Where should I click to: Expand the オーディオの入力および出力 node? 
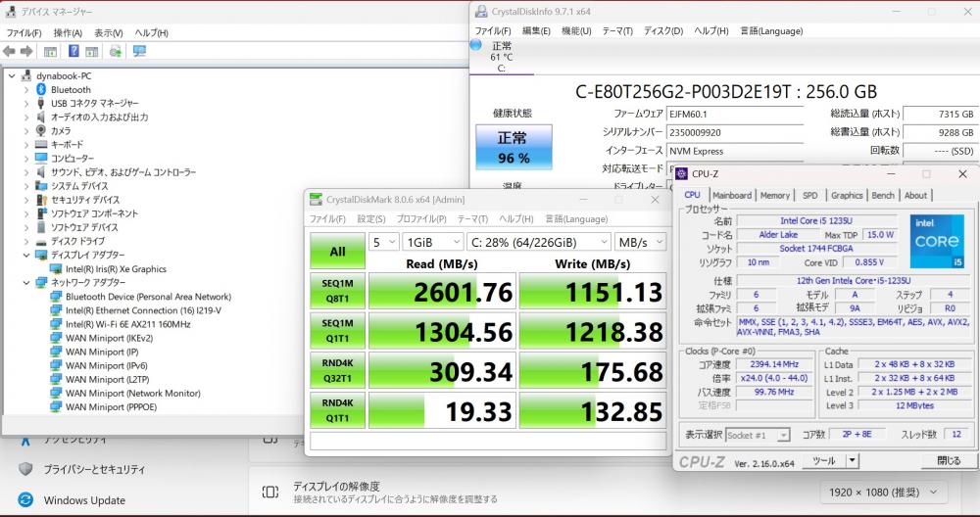(x=26, y=117)
